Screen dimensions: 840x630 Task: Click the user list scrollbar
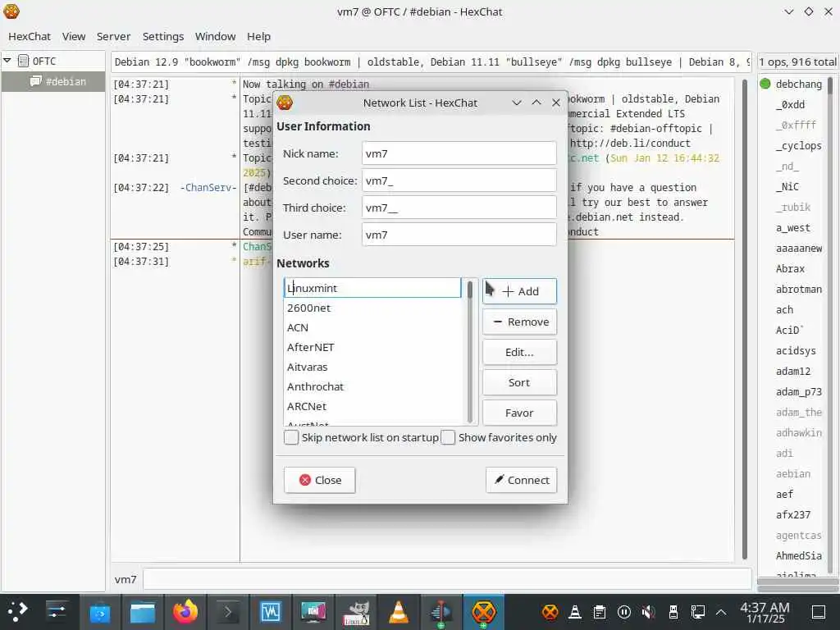[830, 326]
